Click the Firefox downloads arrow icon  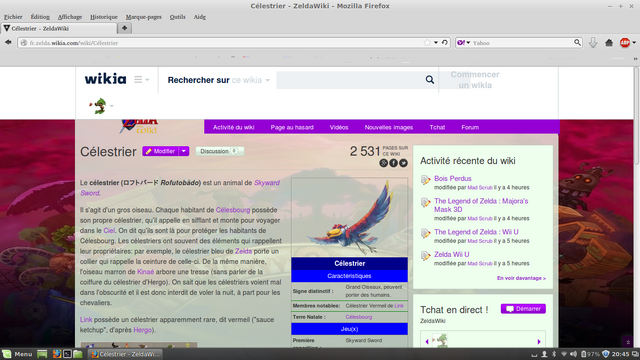(x=593, y=42)
